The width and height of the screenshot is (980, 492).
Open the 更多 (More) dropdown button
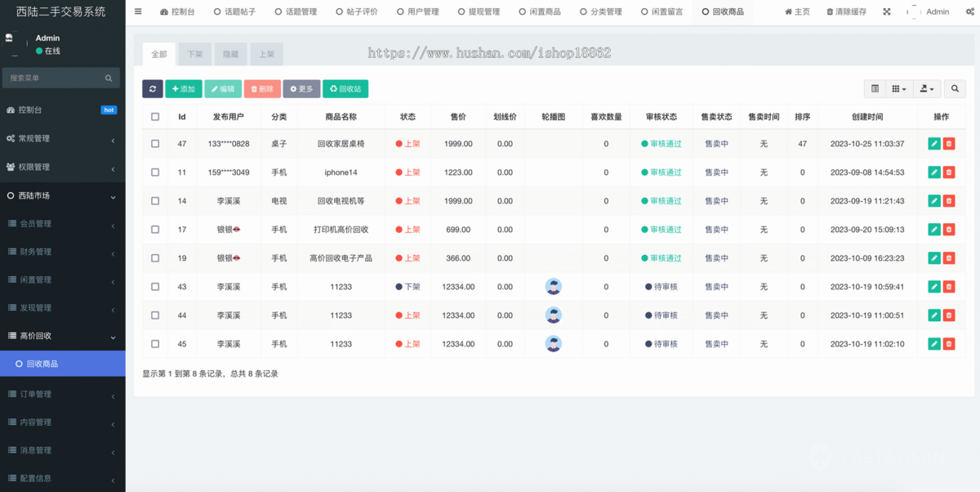(x=301, y=88)
